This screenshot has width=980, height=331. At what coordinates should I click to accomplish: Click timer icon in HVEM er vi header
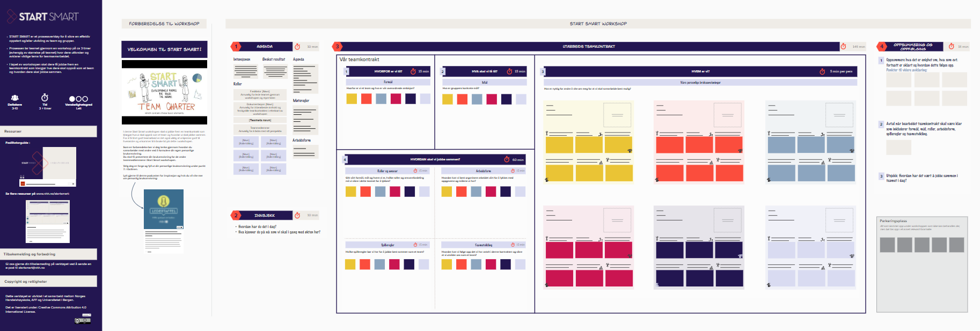click(x=822, y=71)
